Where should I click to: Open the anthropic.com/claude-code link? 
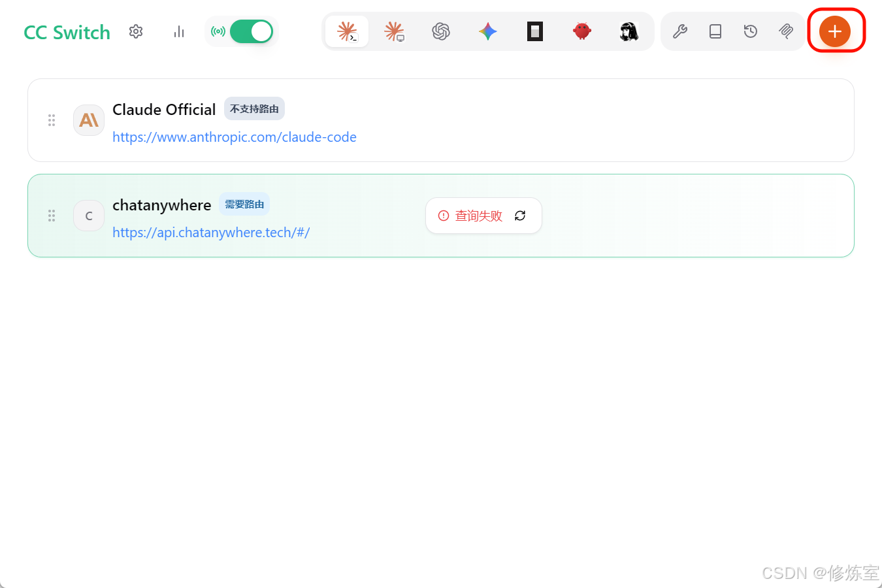235,137
